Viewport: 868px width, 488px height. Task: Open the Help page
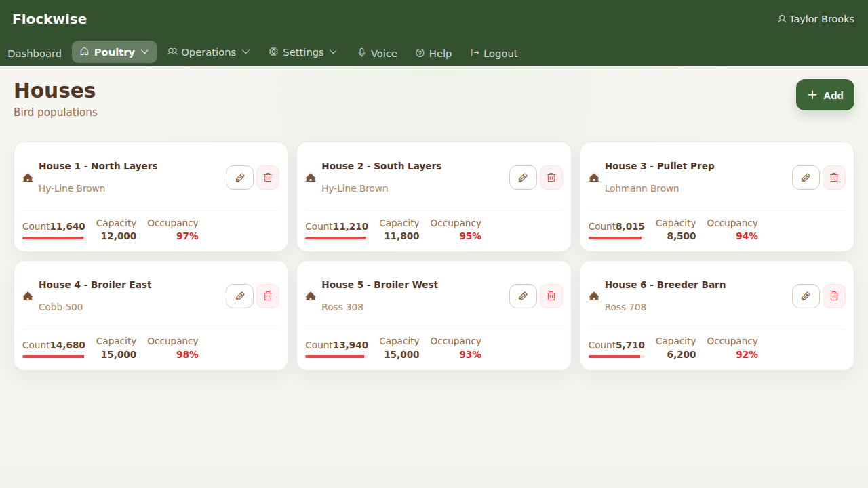(x=434, y=54)
